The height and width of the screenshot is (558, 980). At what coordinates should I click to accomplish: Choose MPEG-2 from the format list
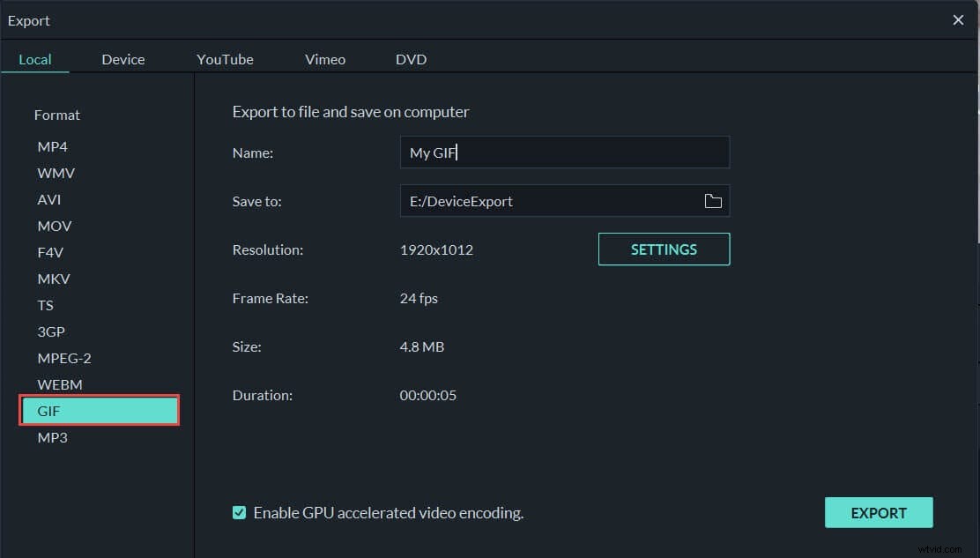63,358
